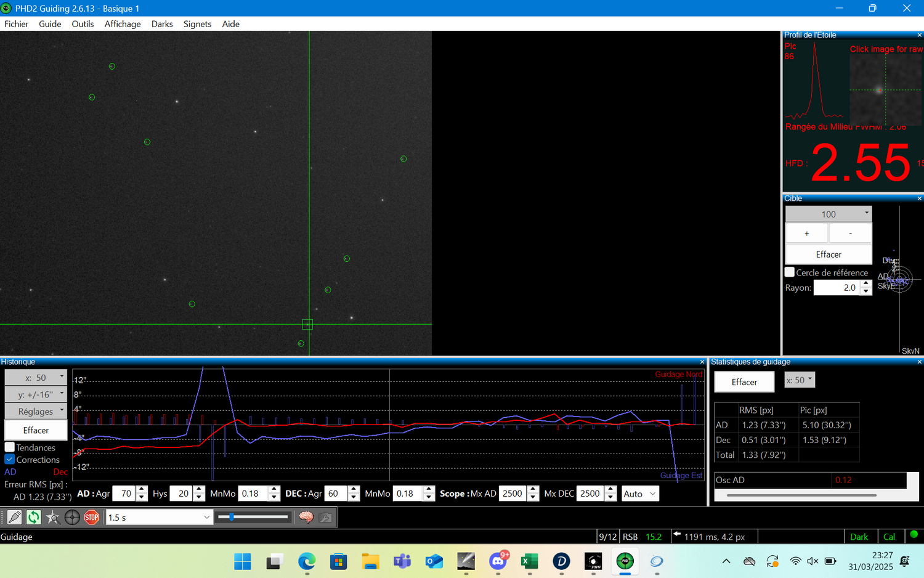Screen dimensions: 924x578
Task: Click the plus button in Cible panel
Action: pos(807,234)
